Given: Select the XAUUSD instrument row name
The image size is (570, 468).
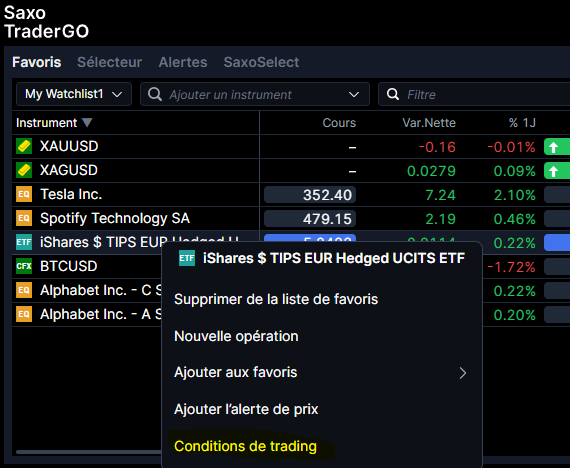Looking at the screenshot, I should pos(69,146).
